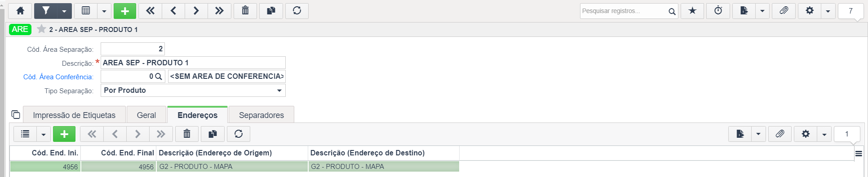The width and height of the screenshot is (868, 177).
Task: Open the attachments paperclip in top toolbar
Action: (784, 11)
